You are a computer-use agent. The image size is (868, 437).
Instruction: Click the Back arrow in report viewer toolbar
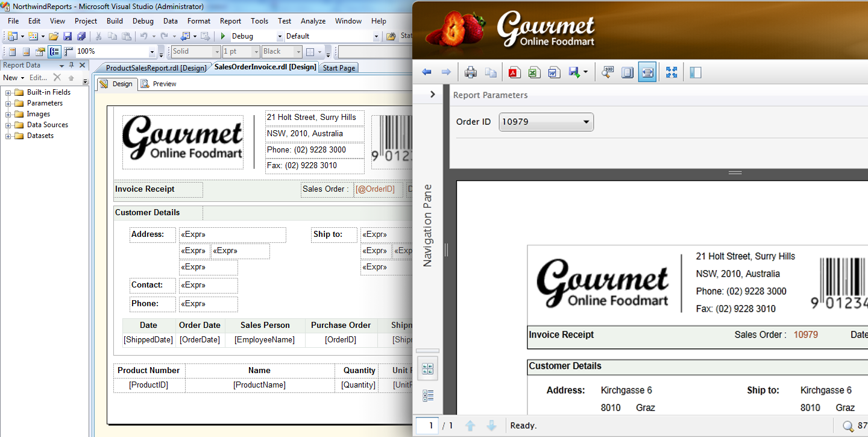427,72
